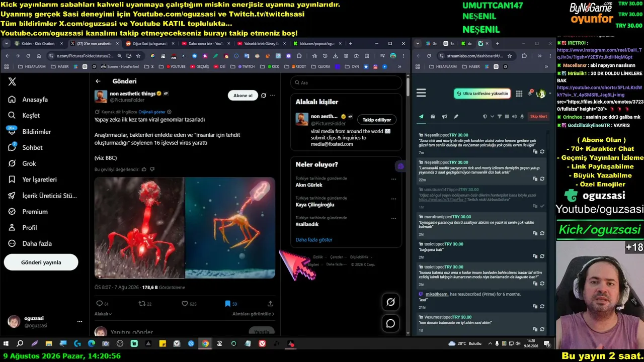Viewport: 644px width, 362px height.
Task: Open Profil in X sidebar
Action: 23,228
